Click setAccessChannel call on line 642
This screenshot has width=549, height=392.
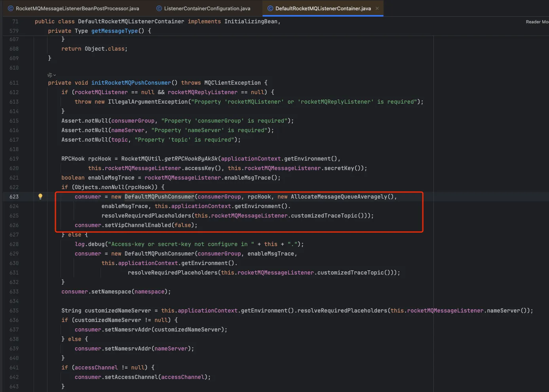(x=131, y=377)
